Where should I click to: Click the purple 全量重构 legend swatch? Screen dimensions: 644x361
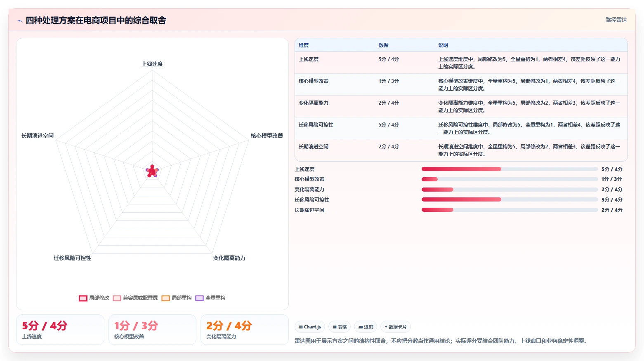[199, 298]
